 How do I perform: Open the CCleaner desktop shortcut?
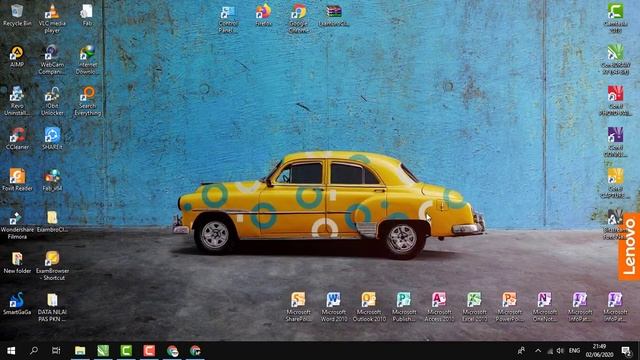click(x=17, y=139)
